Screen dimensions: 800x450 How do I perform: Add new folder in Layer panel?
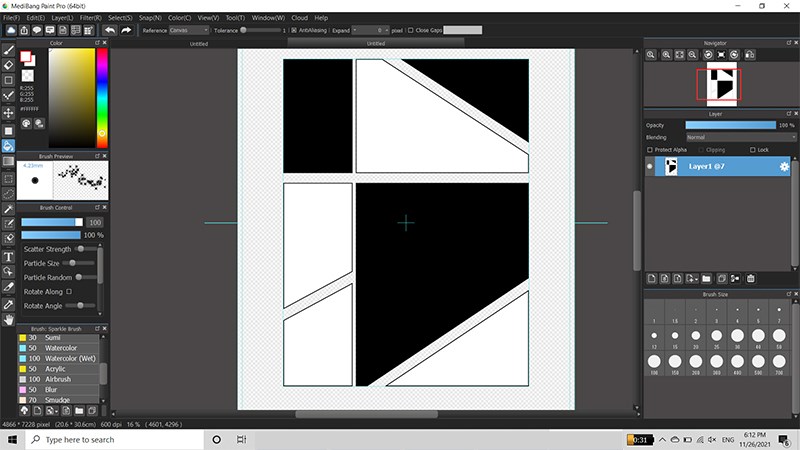pos(706,279)
